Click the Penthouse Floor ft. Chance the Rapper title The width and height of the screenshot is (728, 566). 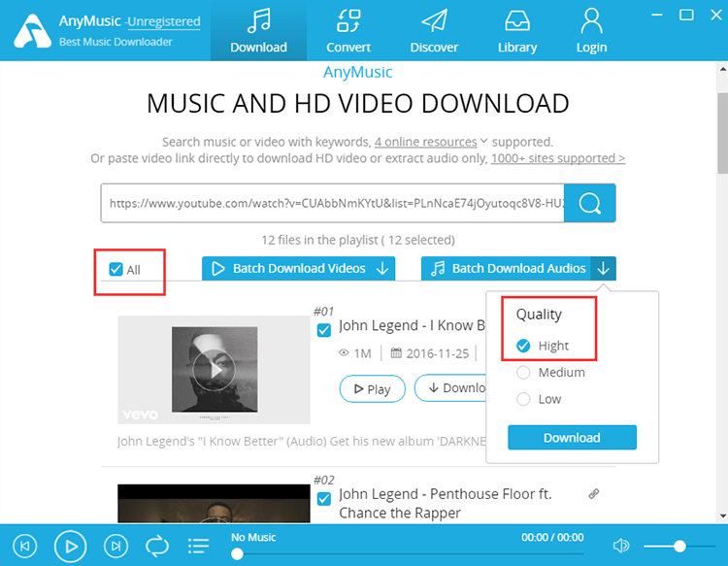pyautogui.click(x=446, y=503)
